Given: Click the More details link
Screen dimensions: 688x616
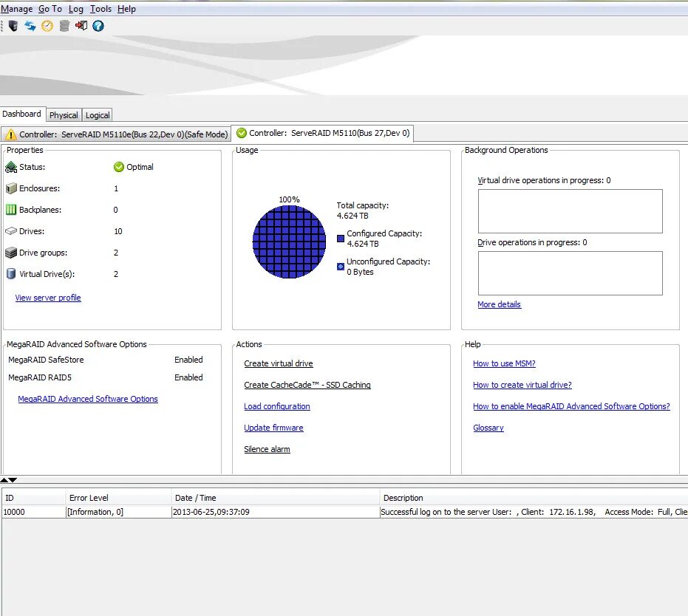Looking at the screenshot, I should pyautogui.click(x=500, y=304).
